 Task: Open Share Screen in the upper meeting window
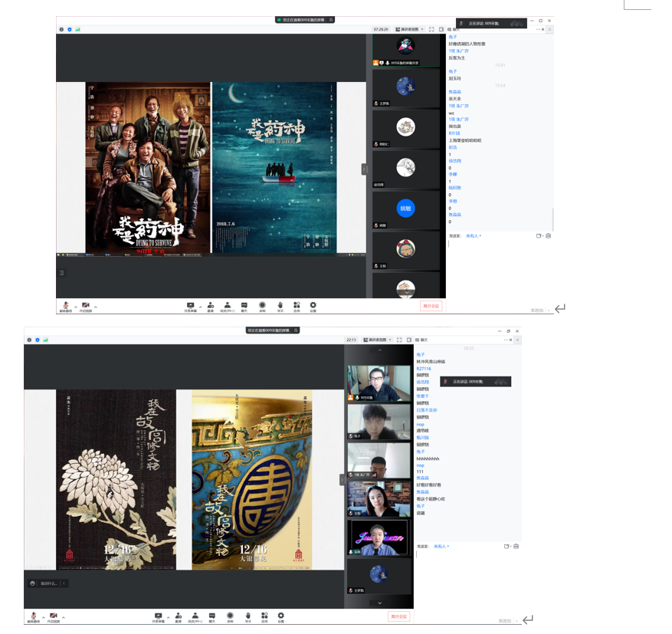(x=190, y=306)
